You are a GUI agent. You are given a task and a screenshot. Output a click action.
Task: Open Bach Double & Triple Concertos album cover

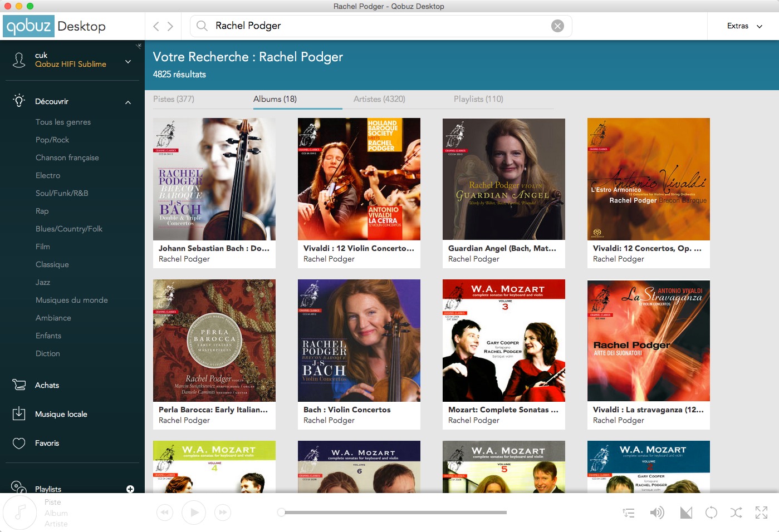click(214, 179)
